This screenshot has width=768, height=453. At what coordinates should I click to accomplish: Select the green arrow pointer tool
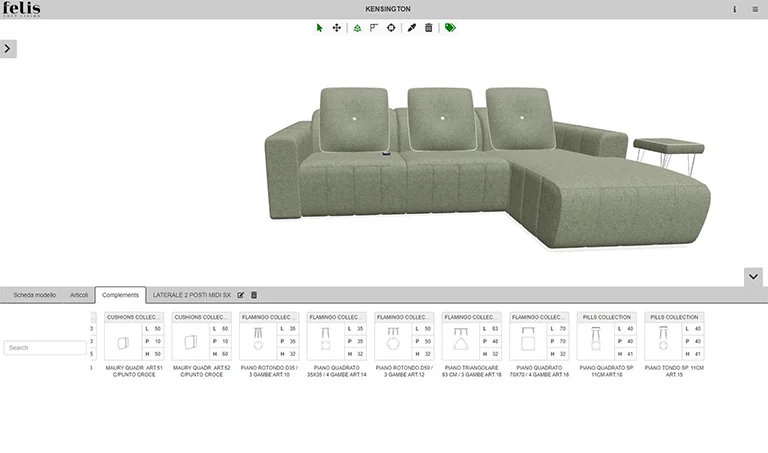coord(319,28)
